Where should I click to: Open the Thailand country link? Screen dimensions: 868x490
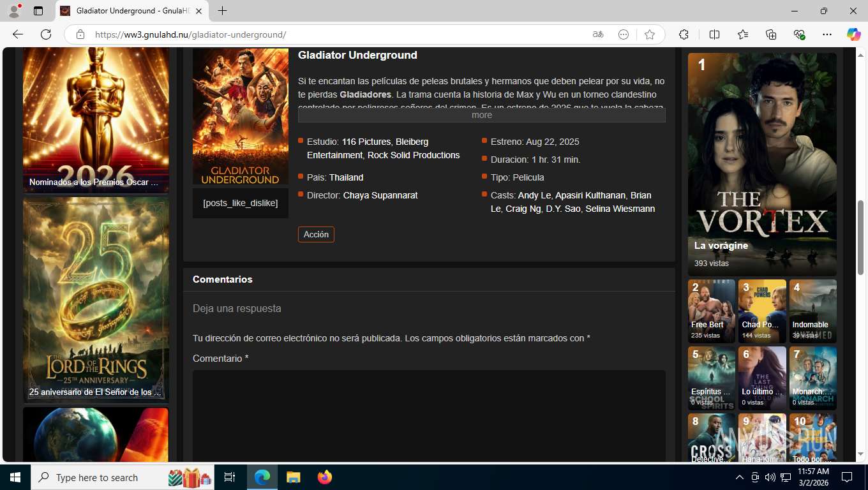(x=346, y=177)
